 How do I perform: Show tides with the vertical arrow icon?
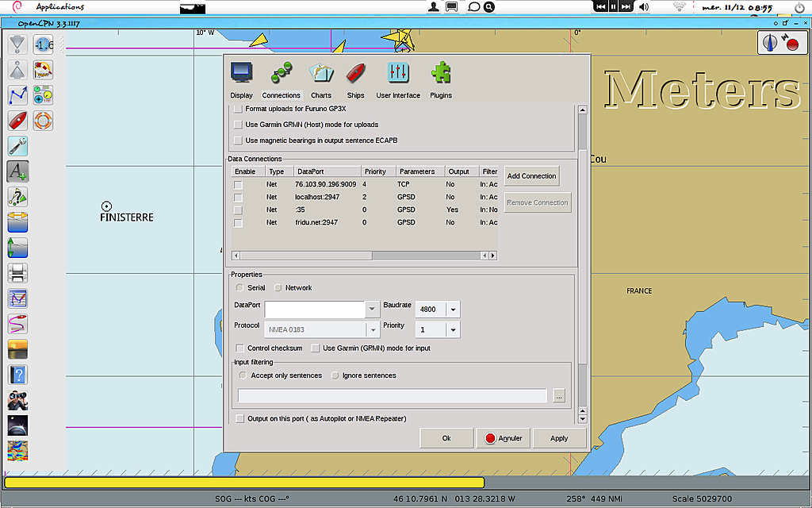click(17, 248)
